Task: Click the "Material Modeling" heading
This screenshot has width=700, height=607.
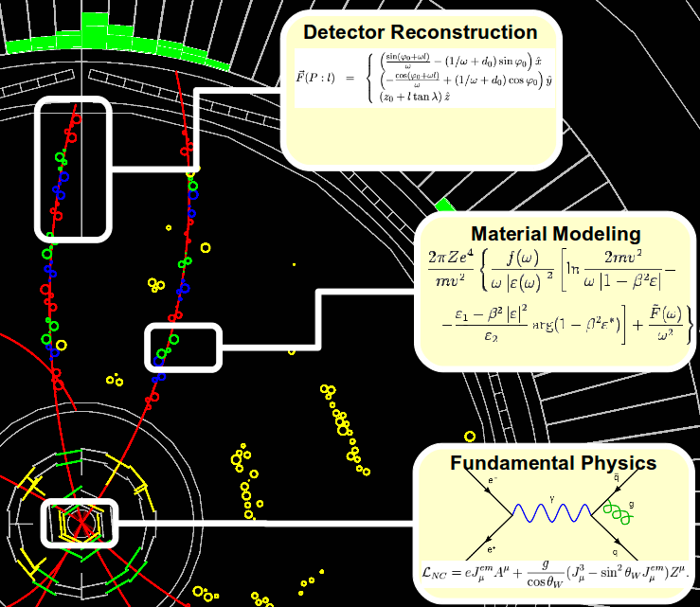Action: click(x=556, y=234)
